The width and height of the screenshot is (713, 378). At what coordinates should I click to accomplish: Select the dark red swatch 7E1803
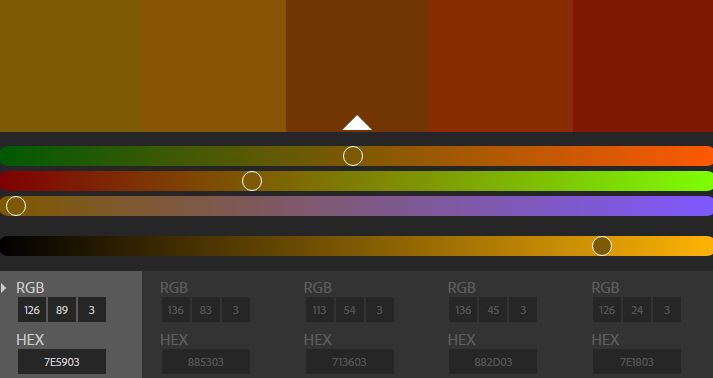pyautogui.click(x=643, y=66)
